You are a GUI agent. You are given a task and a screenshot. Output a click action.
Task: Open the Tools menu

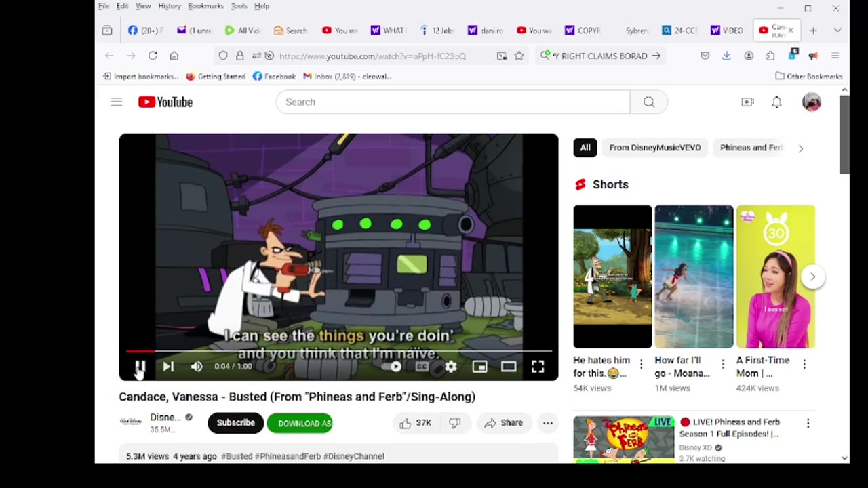pyautogui.click(x=239, y=6)
